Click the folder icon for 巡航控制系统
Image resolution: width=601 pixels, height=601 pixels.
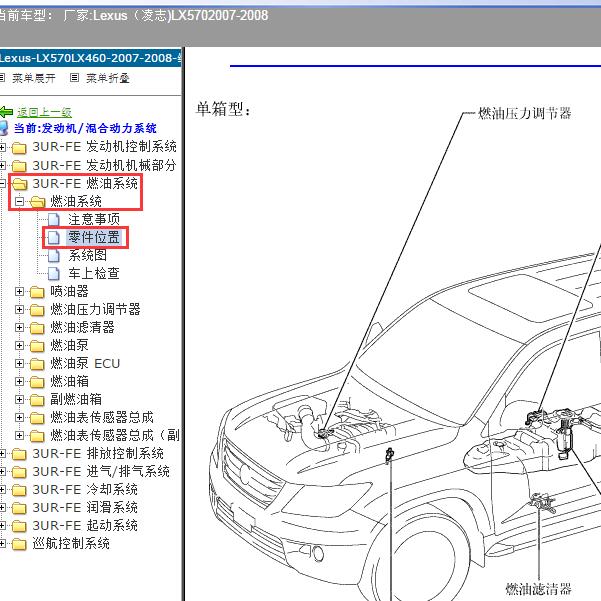point(19,544)
